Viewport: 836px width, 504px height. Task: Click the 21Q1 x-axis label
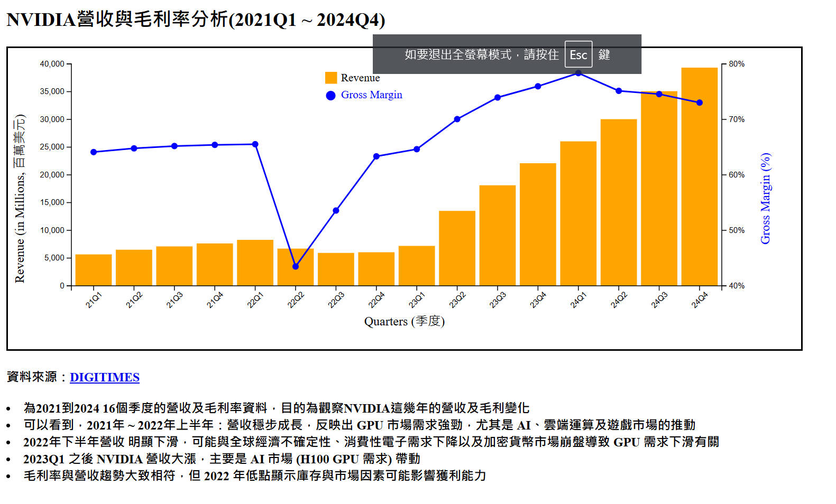click(x=93, y=300)
